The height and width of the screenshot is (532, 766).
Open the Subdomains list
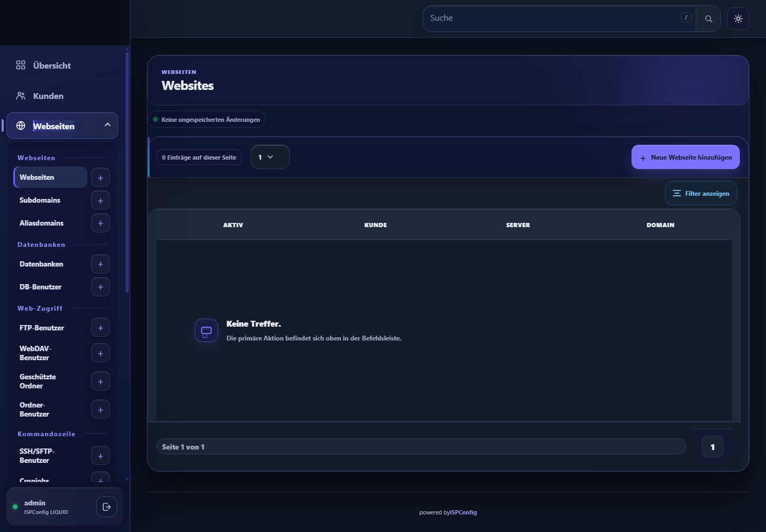(x=50, y=200)
